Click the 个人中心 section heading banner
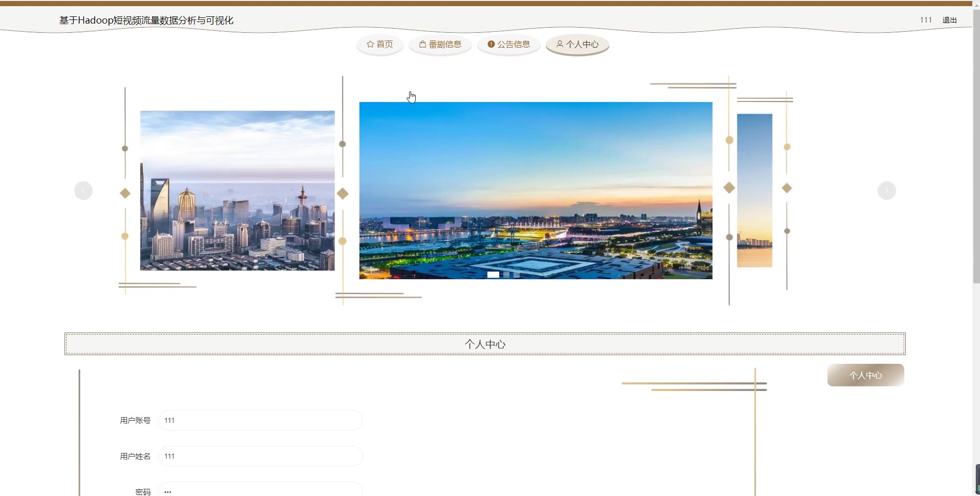 pyautogui.click(x=485, y=344)
